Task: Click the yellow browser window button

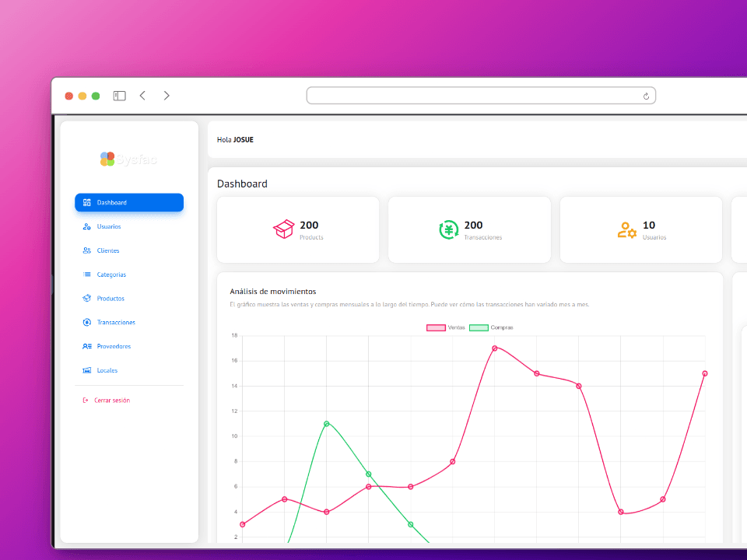Action: point(82,96)
